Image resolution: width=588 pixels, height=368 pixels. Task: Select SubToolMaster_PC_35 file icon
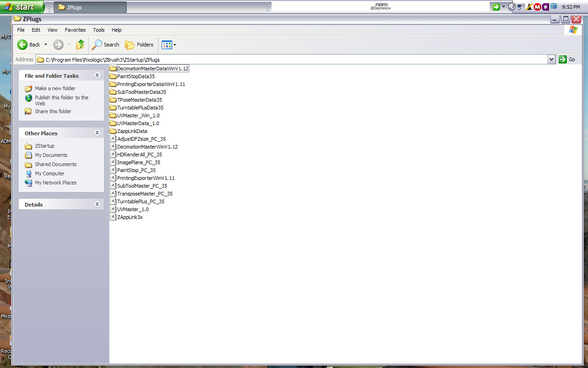pos(113,186)
